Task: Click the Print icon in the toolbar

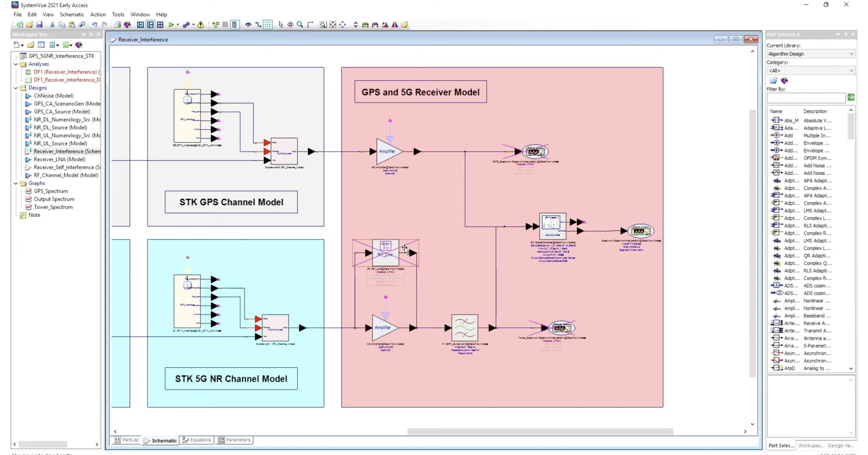Action: click(117, 24)
